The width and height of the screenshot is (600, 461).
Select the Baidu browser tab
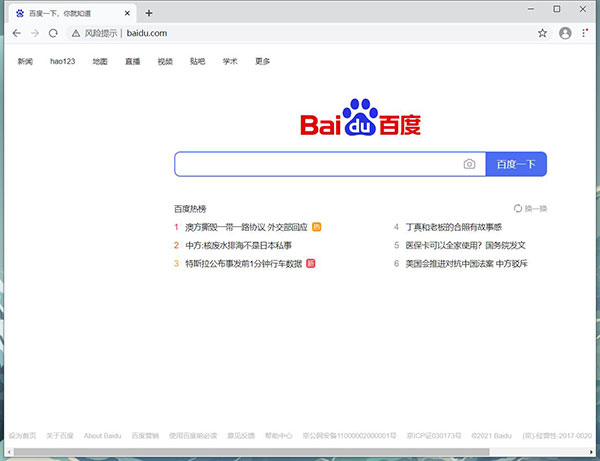click(x=72, y=13)
